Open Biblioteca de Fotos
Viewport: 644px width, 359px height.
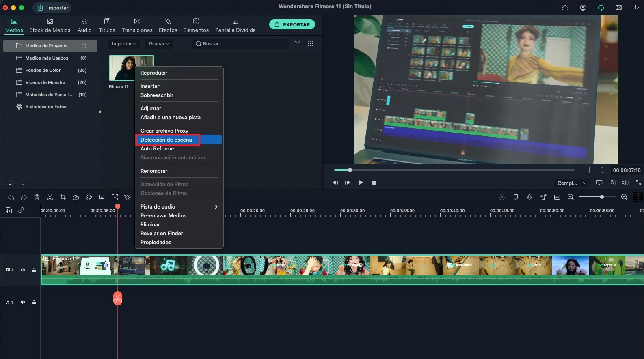50,107
